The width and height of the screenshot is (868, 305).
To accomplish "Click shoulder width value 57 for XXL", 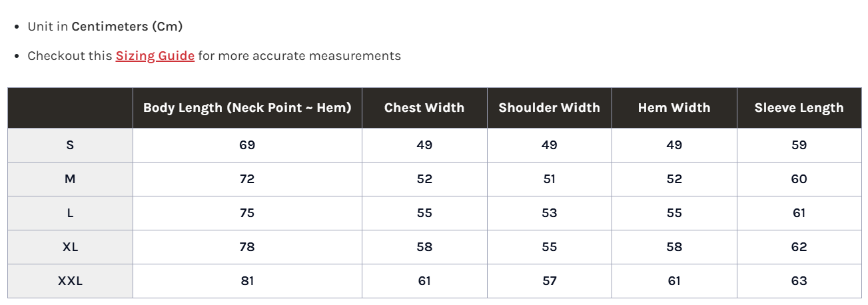I will click(549, 281).
